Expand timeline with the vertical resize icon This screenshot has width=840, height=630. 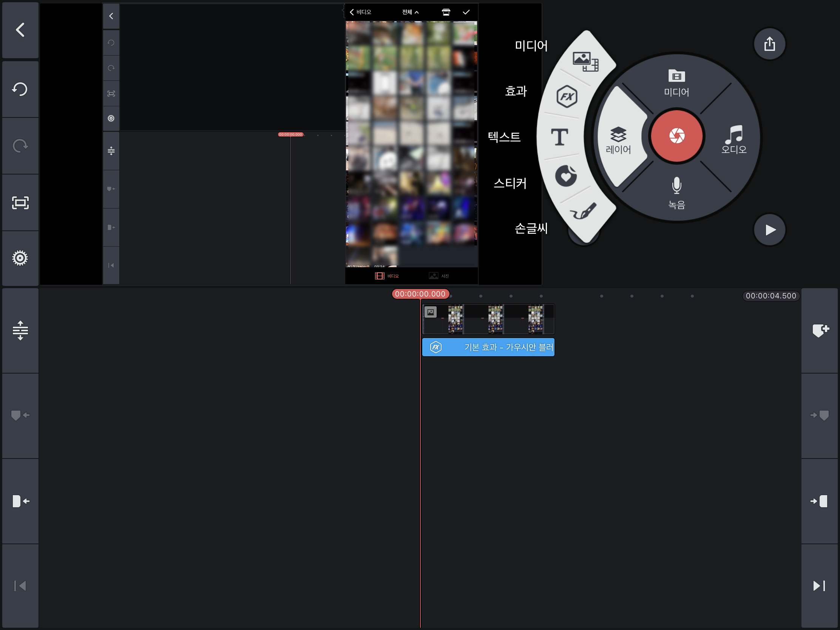(20, 330)
